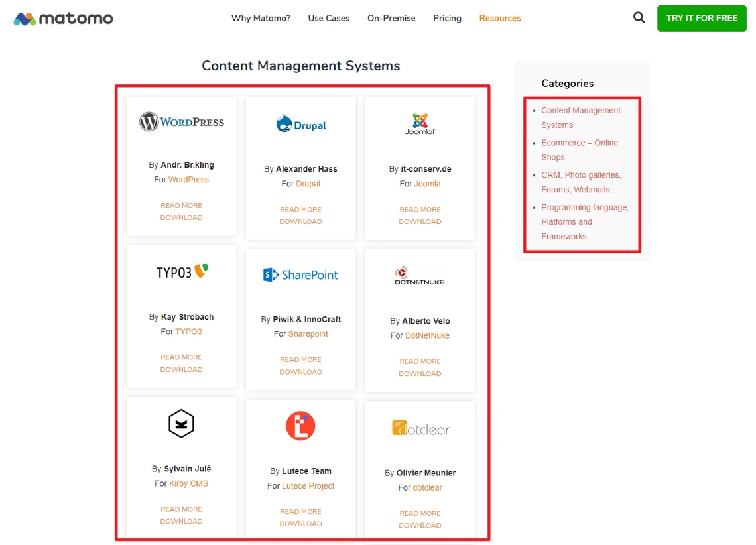The width and height of the screenshot is (756, 545).
Task: Open the Lutece red circle logo
Action: click(x=300, y=426)
